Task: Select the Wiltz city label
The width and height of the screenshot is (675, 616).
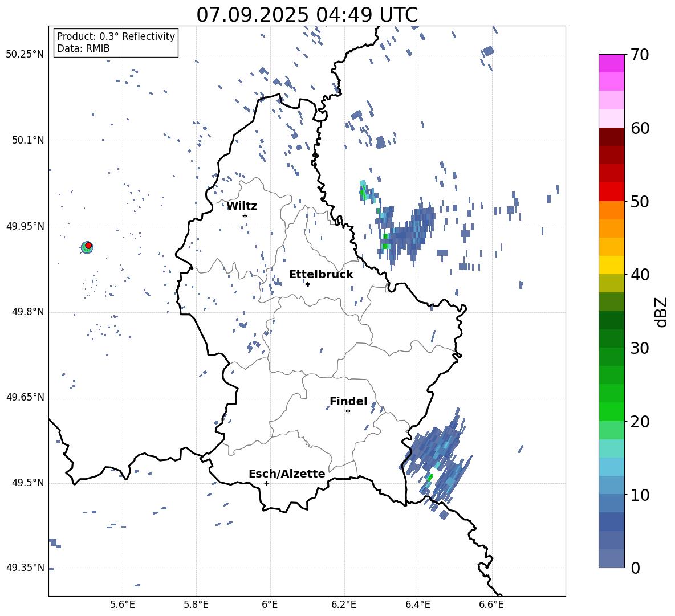Action: (x=242, y=206)
